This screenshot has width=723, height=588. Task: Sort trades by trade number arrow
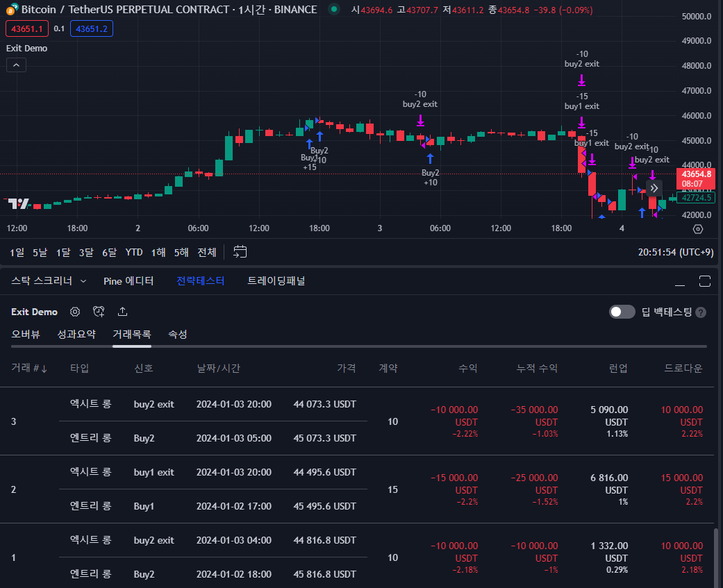pyautogui.click(x=44, y=369)
